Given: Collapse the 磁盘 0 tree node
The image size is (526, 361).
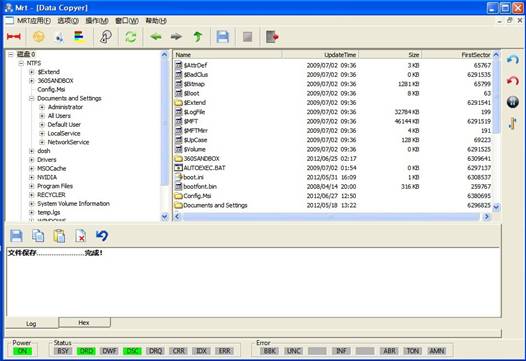Looking at the screenshot, I should (11, 54).
